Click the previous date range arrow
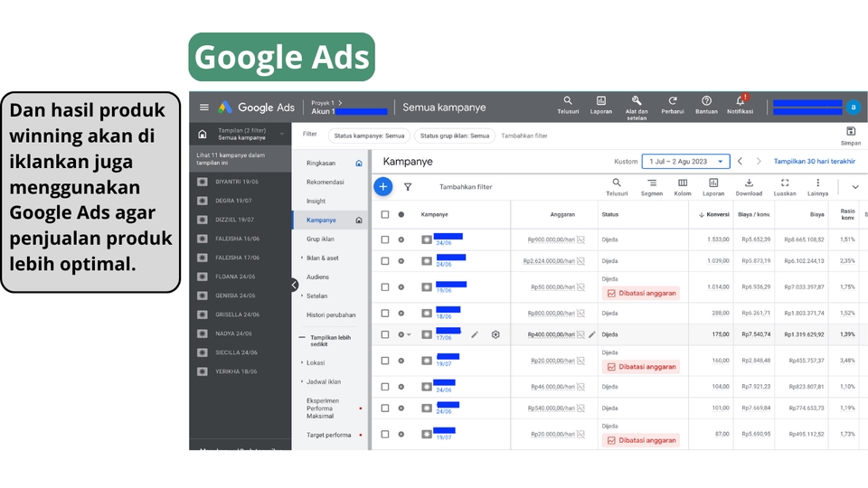This screenshot has height=488, width=868. pyautogui.click(x=741, y=161)
